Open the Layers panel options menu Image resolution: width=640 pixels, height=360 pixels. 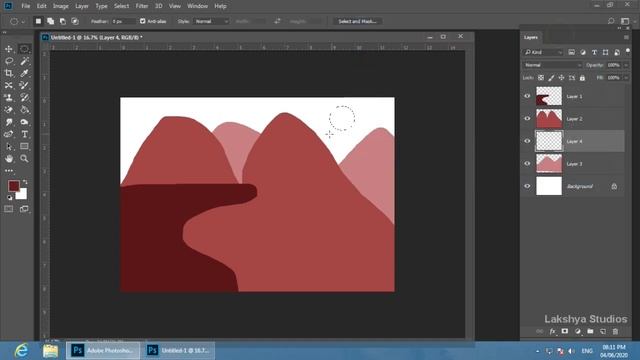pos(626,38)
